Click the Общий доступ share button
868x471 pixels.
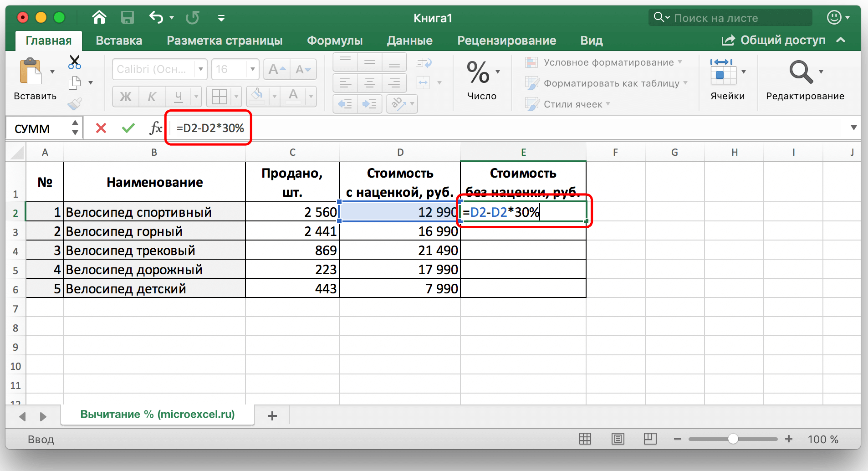point(774,41)
